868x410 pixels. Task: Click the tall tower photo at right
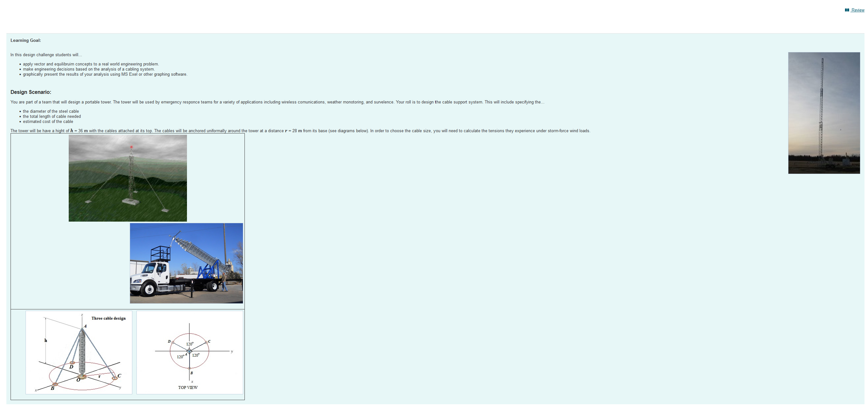[824, 113]
